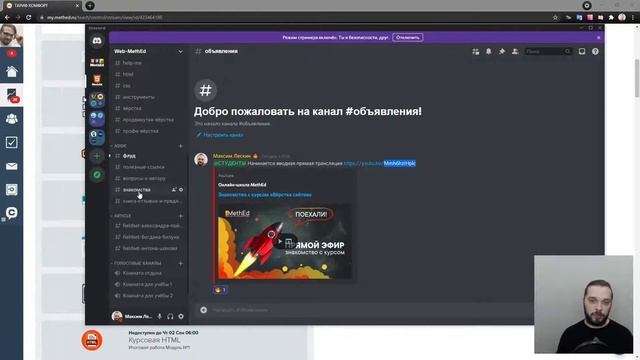
Task: Add channel to the АРХИВ category
Action: [180, 216]
